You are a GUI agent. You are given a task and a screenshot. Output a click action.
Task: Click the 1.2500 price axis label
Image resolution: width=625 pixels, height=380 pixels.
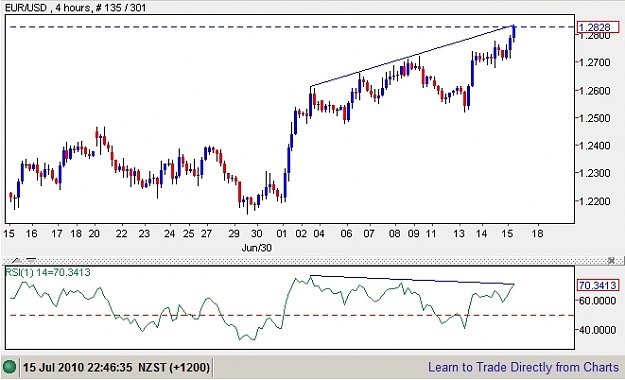click(594, 118)
